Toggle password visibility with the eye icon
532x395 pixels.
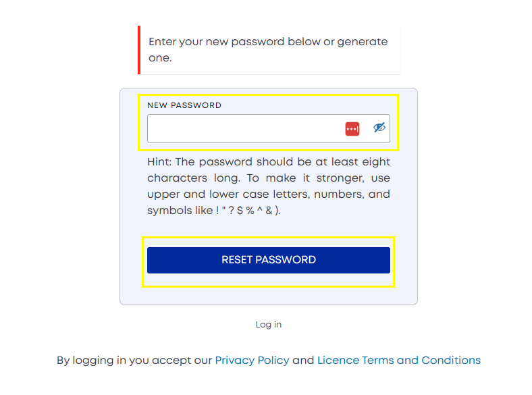(379, 128)
